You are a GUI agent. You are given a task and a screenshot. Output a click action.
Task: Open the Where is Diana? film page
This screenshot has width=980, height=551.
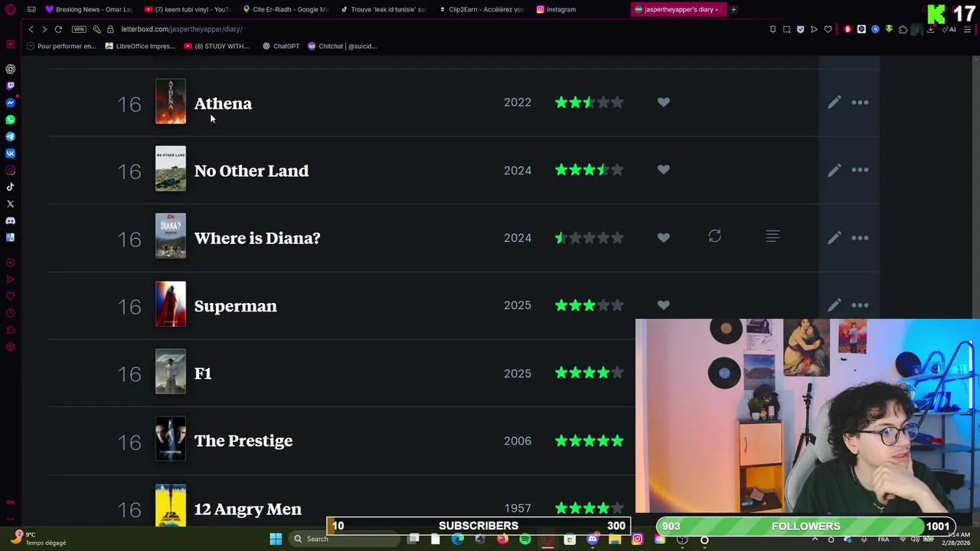coord(257,238)
